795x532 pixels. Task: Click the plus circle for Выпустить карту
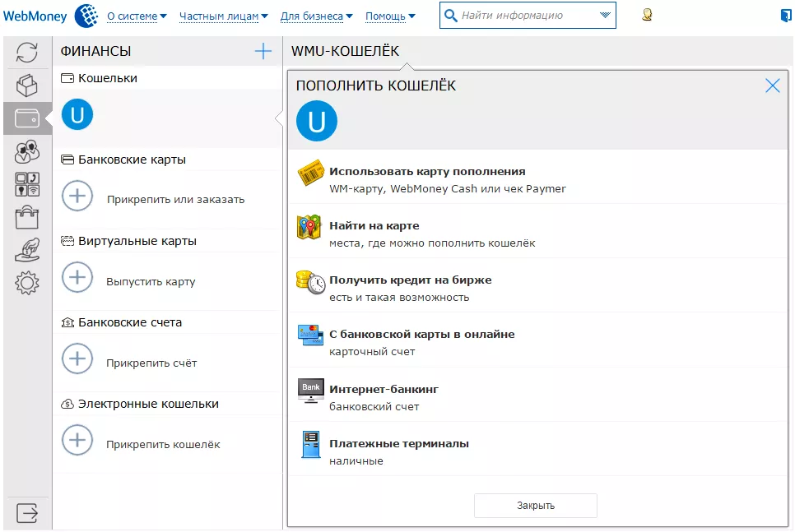[x=77, y=278]
